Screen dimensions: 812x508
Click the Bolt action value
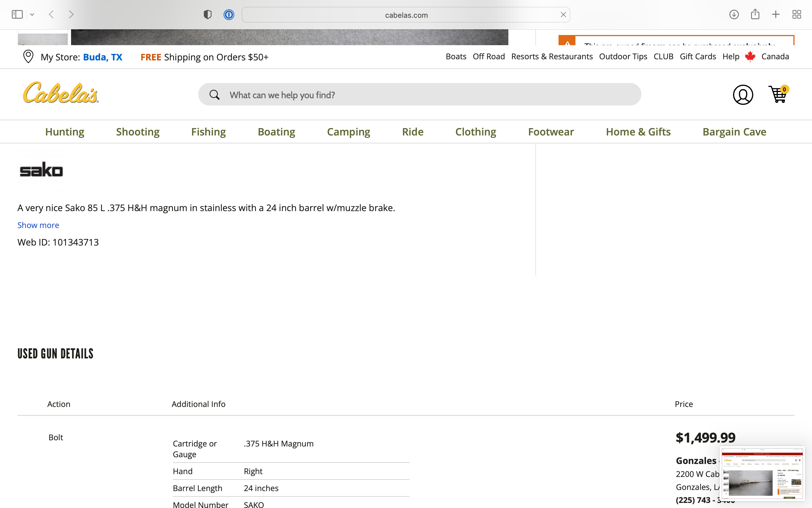point(56,437)
